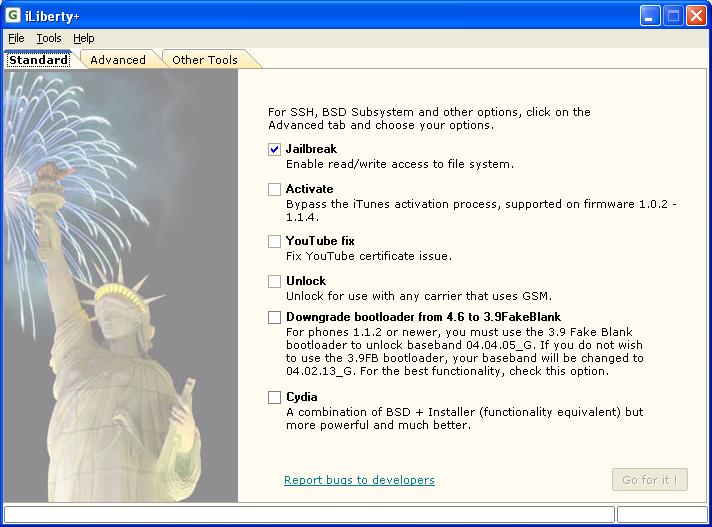The width and height of the screenshot is (712, 527).
Task: Click the wide status bar progress field
Action: (309, 514)
